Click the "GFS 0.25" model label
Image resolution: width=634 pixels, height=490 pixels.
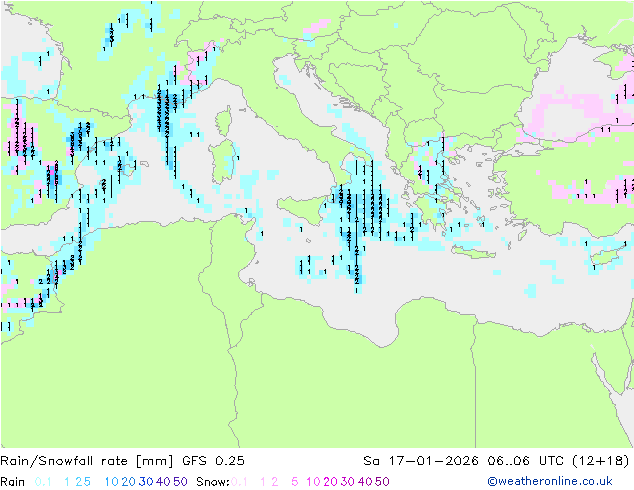tap(213, 461)
